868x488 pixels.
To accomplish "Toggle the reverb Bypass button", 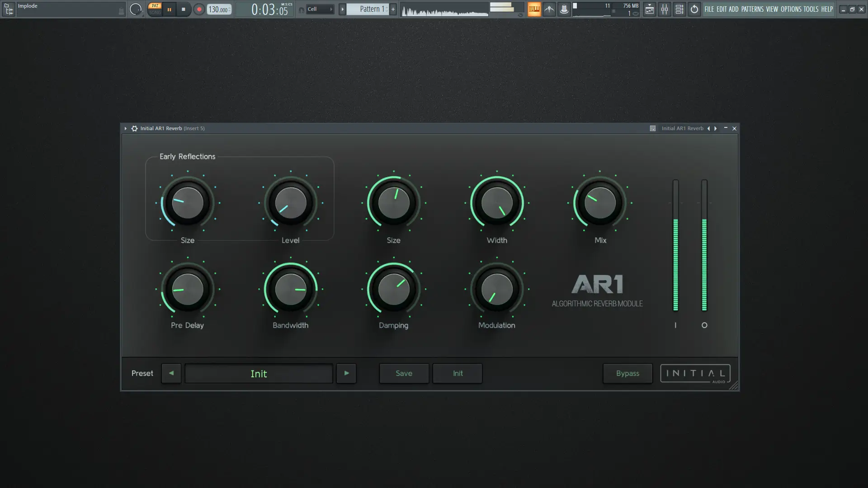I will (x=627, y=373).
